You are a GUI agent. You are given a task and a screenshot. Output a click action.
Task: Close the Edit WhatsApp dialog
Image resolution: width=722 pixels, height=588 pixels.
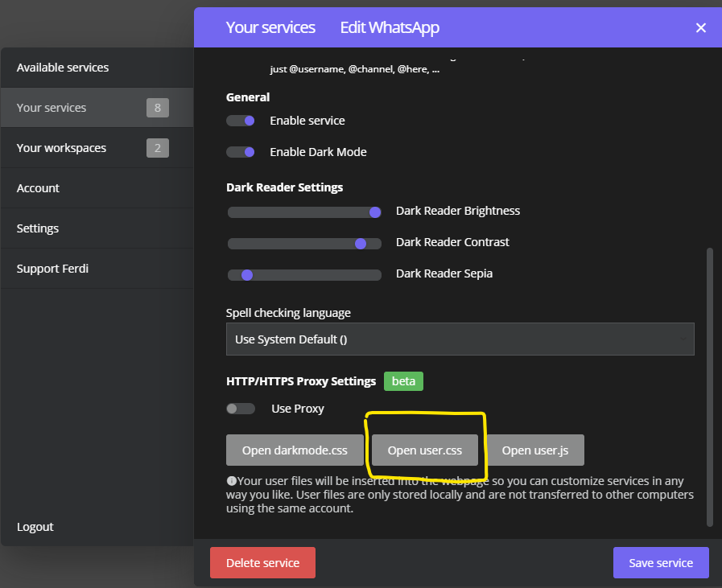pyautogui.click(x=700, y=28)
